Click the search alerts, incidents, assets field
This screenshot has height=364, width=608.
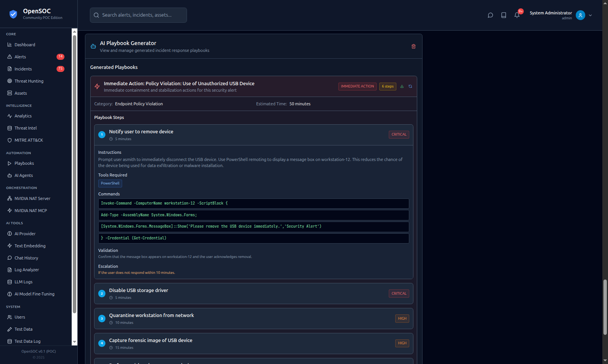138,15
